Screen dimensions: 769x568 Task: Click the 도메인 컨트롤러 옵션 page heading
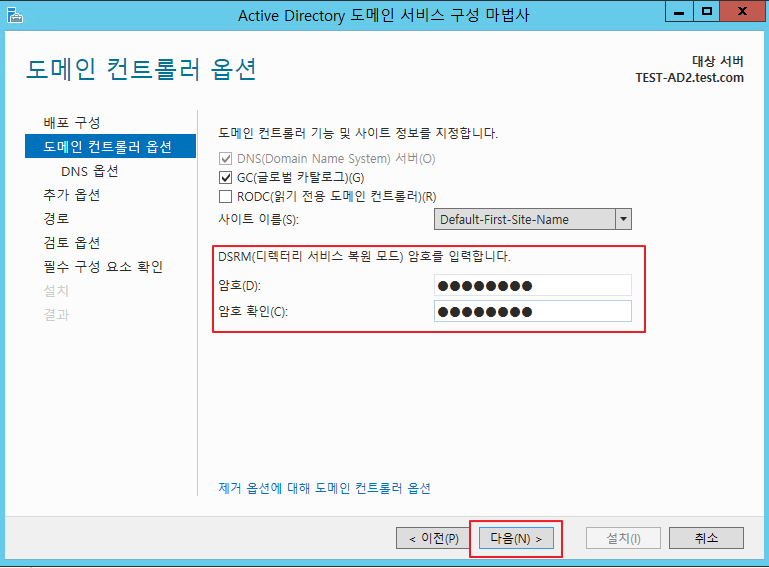tap(141, 69)
